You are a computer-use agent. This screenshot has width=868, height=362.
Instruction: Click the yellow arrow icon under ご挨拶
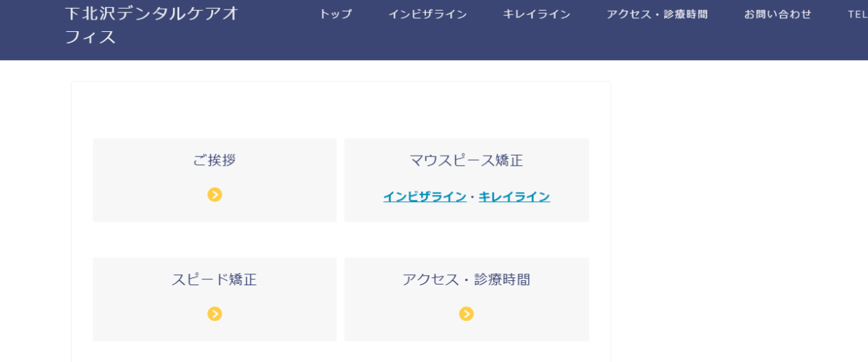coord(215,194)
